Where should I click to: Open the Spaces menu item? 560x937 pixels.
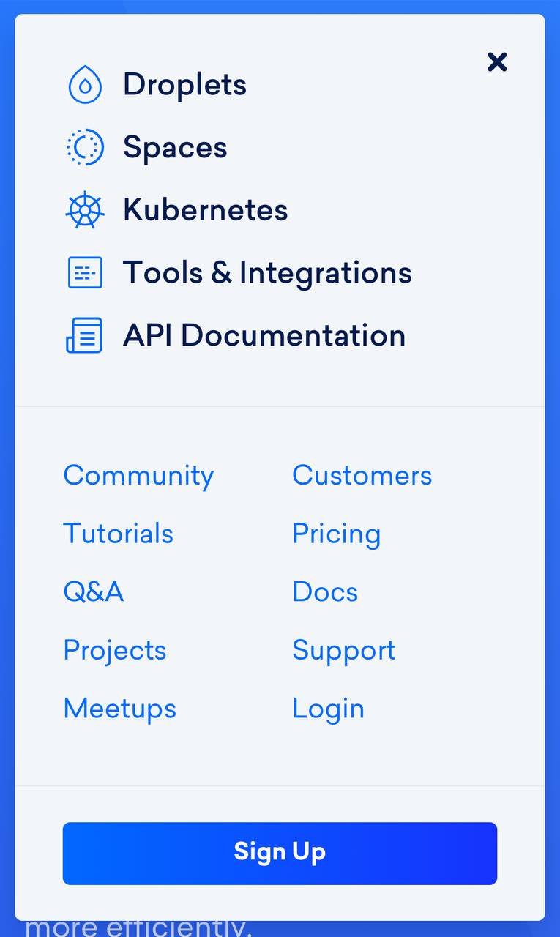(x=175, y=147)
